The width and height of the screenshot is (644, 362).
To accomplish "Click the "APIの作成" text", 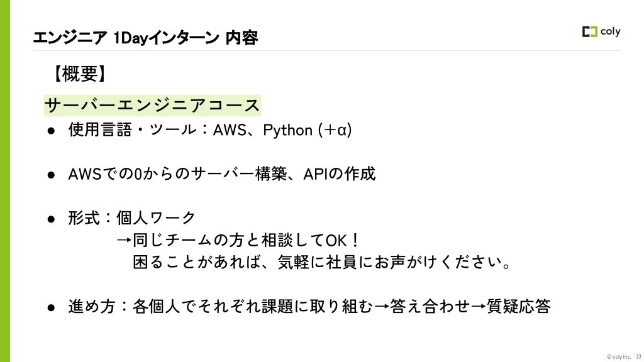I will [x=340, y=174].
